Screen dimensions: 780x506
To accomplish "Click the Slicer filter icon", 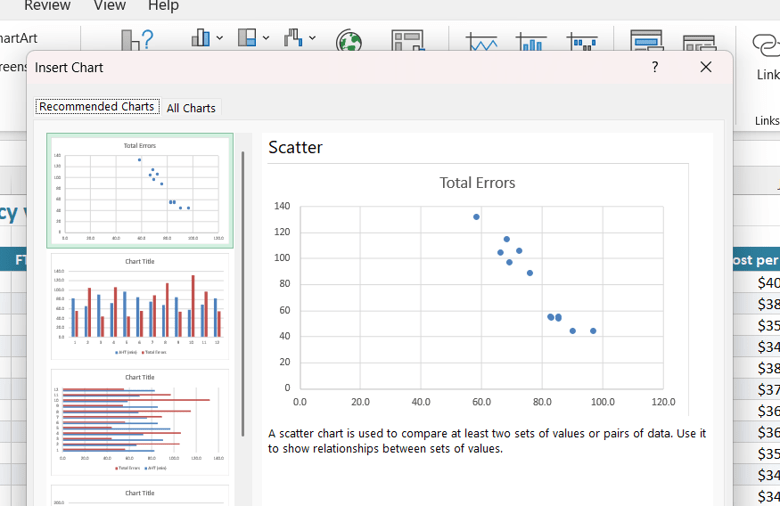I will click(x=646, y=40).
